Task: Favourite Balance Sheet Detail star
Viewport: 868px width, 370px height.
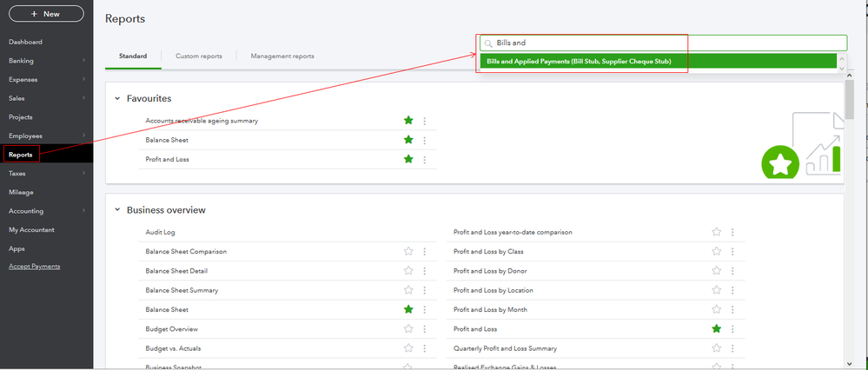Action: pos(408,270)
